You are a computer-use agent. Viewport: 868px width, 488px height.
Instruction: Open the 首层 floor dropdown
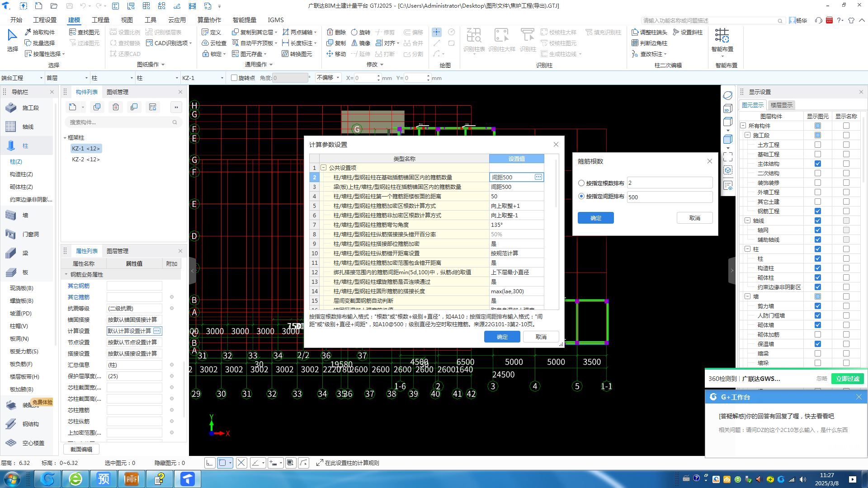[x=86, y=78]
